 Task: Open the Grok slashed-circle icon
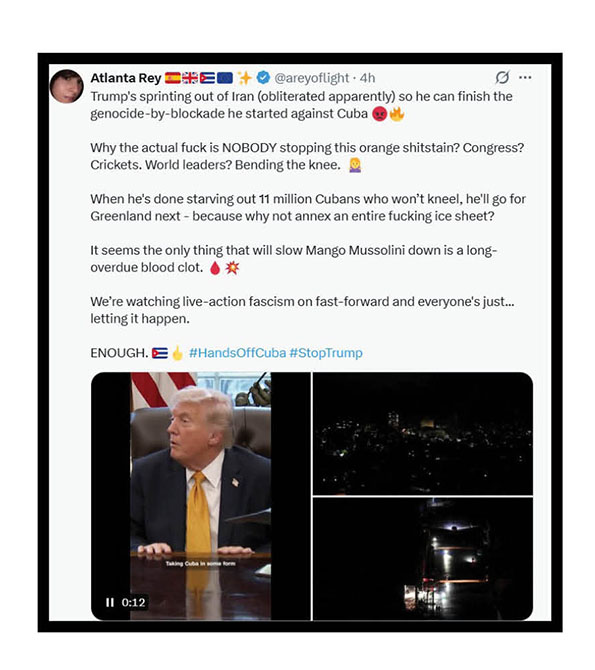502,77
